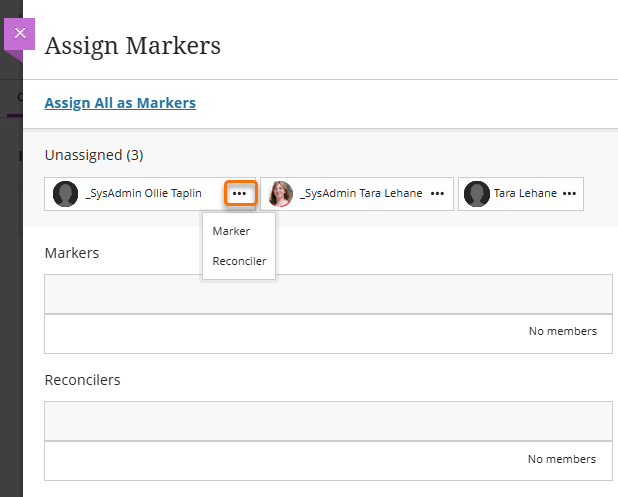Choose Reconciler from the popup menu
618x497 pixels.
tap(239, 262)
